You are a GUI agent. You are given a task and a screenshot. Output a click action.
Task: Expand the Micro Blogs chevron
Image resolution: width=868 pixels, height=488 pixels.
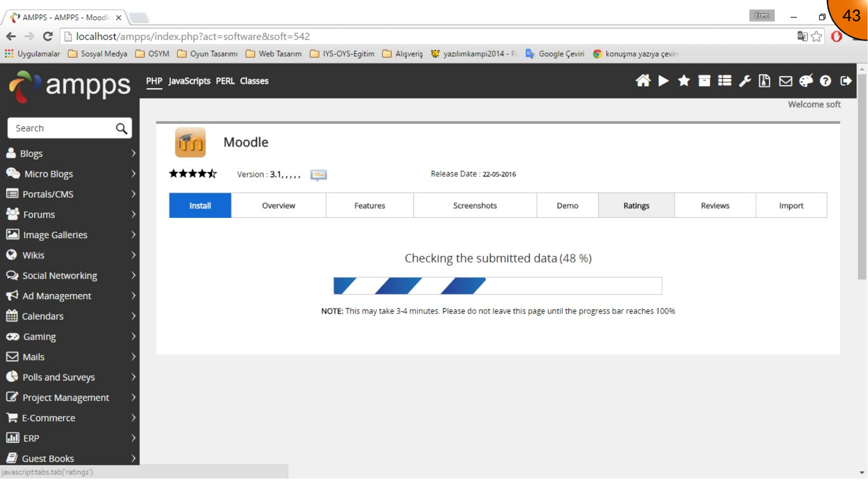click(133, 174)
